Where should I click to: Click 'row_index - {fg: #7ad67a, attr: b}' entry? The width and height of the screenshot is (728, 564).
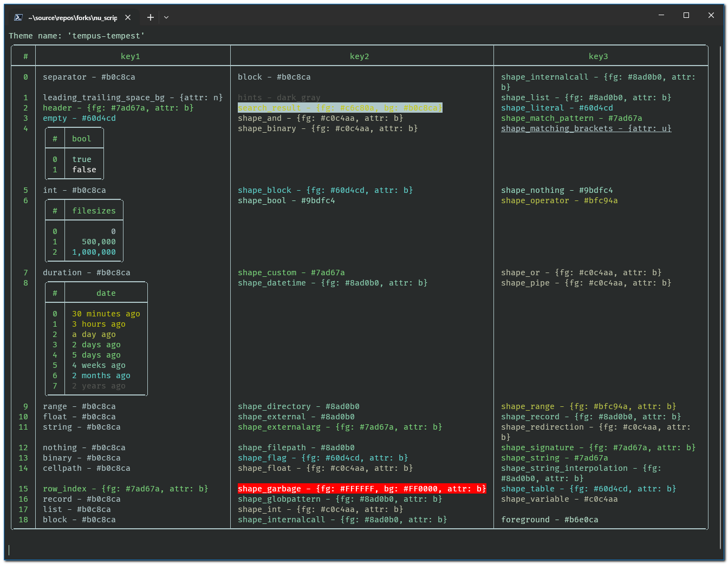[126, 489]
